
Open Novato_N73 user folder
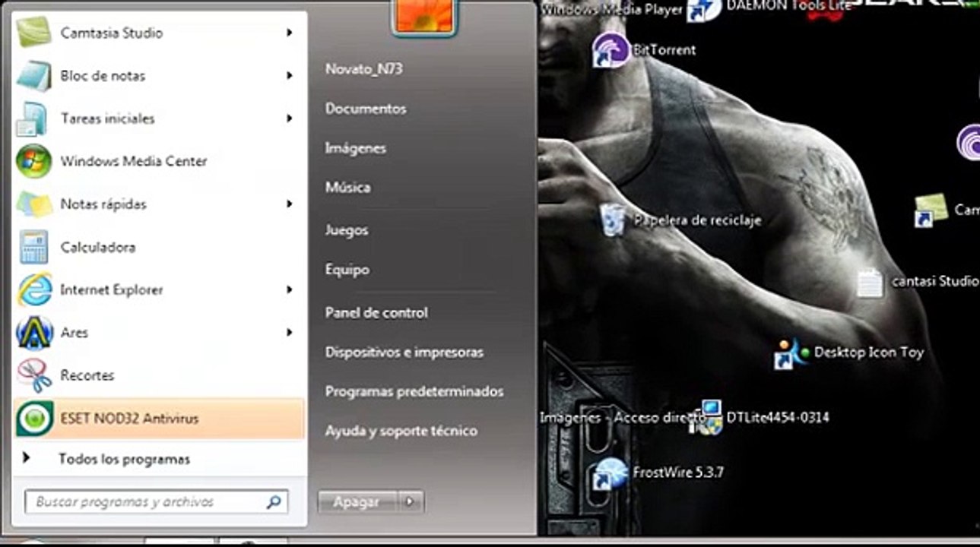[x=364, y=69]
